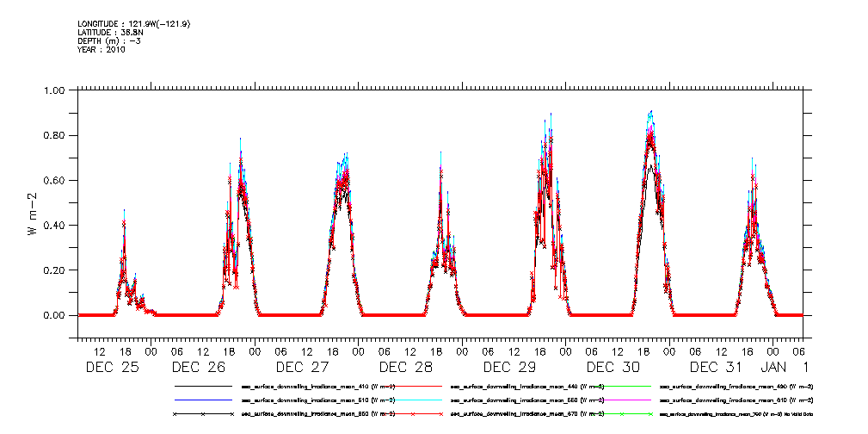Click the 0.60 y-axis label
The image size is (868, 434).
(x=55, y=181)
